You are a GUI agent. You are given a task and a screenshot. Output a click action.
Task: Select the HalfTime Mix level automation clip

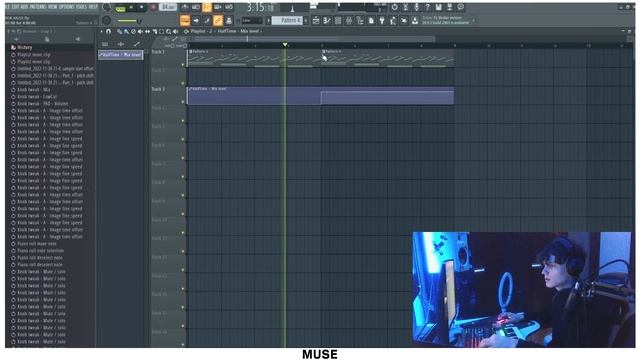click(x=320, y=96)
